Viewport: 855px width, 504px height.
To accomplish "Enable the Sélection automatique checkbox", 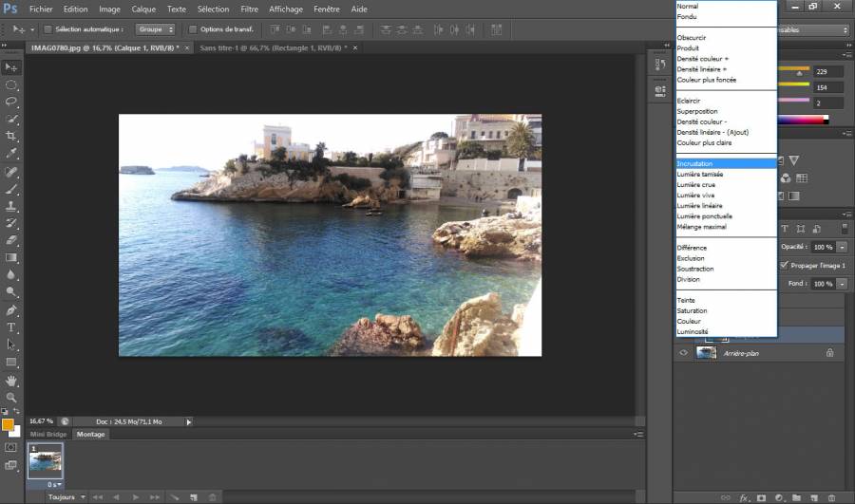I will pos(47,29).
